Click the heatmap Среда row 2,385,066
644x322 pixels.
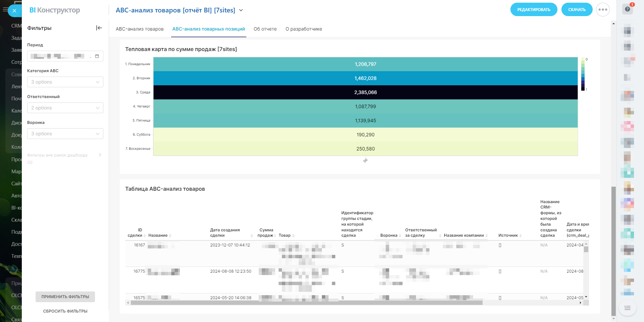coord(365,92)
